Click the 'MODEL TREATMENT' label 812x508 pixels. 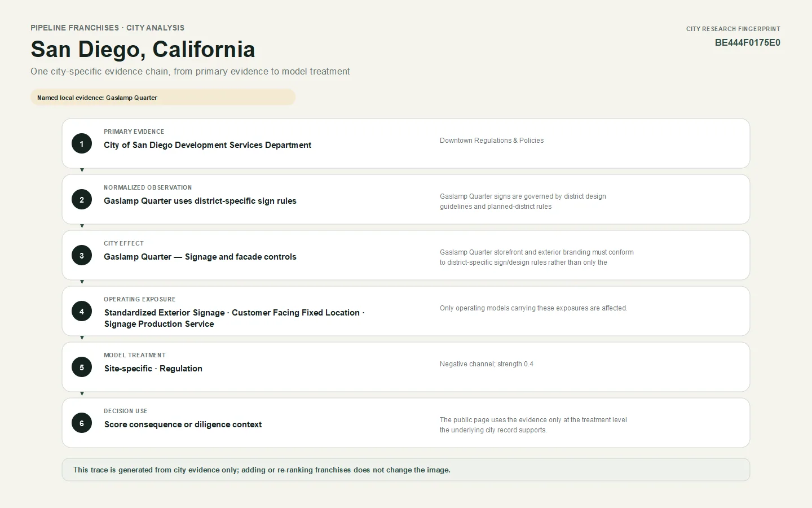135,355
